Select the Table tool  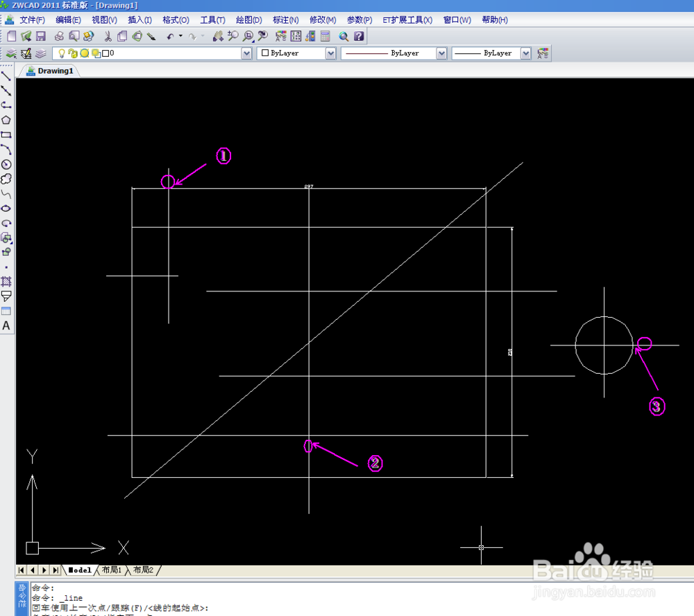[6, 311]
